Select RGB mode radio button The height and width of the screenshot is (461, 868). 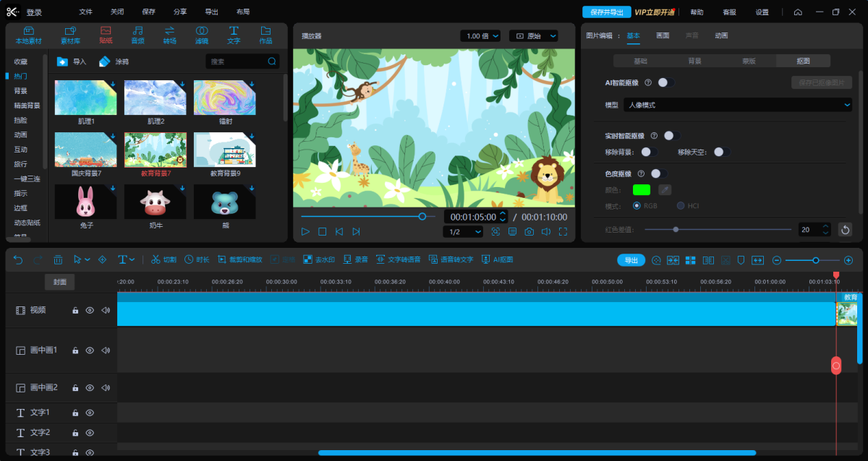click(x=637, y=206)
